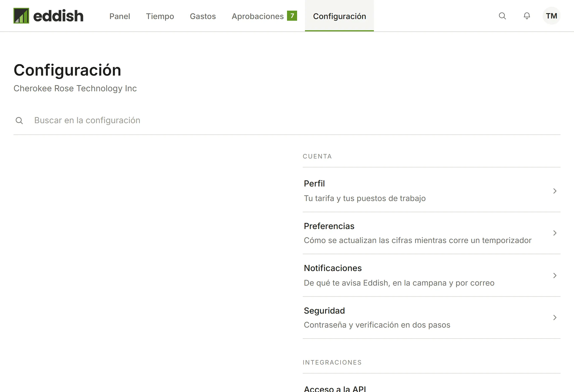Click 'Contraseña y verificación en dos pasos' text
Image resolution: width=574 pixels, height=392 pixels.
[x=377, y=325]
